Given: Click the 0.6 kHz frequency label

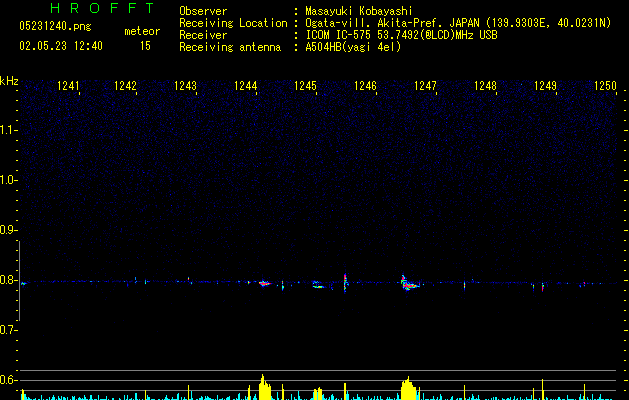Looking at the screenshot, I should point(8,380).
